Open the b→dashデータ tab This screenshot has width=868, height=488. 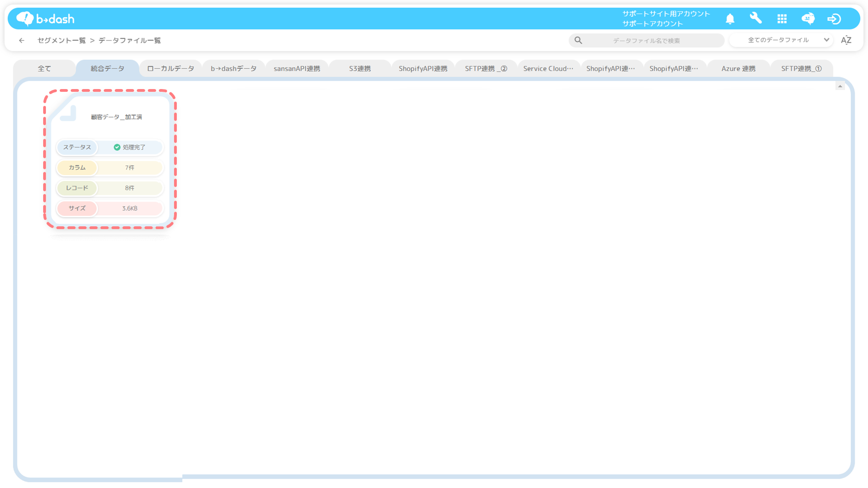233,68
